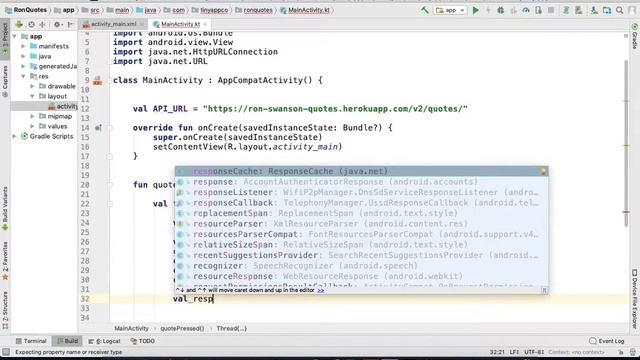Select Gradle Scripts in project tree
Image resolution: width=640 pixels, height=360 pixels.
[x=47, y=136]
